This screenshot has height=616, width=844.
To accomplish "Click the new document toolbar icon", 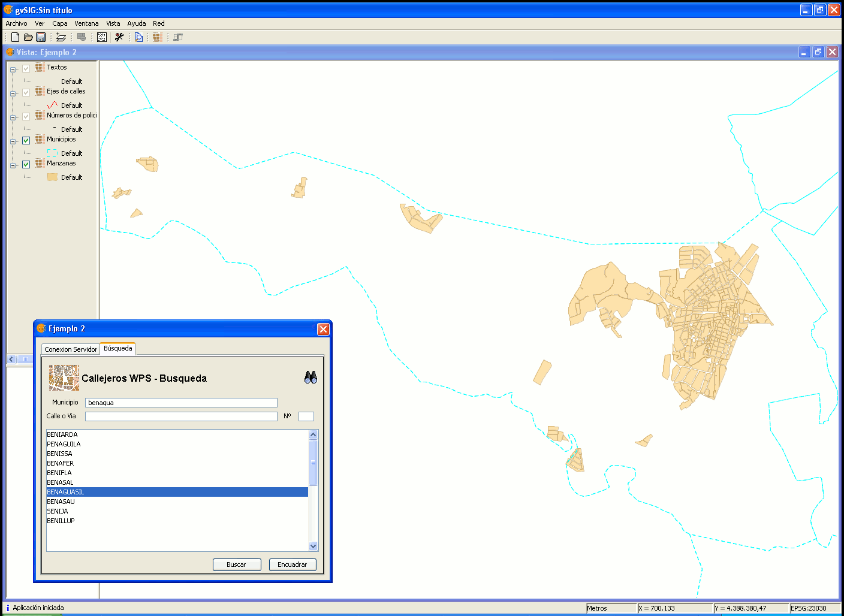I will (x=16, y=37).
